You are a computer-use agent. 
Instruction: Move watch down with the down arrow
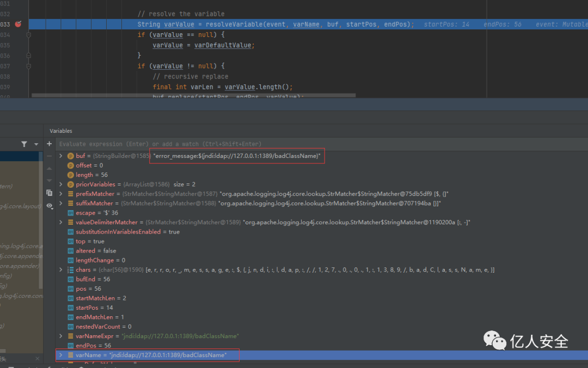point(49,180)
